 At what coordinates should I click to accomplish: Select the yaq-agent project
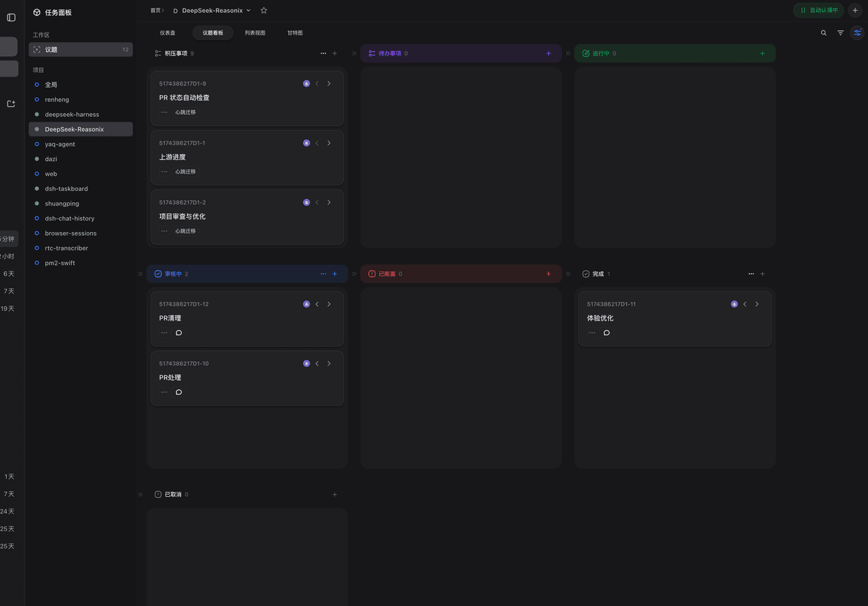click(81, 145)
